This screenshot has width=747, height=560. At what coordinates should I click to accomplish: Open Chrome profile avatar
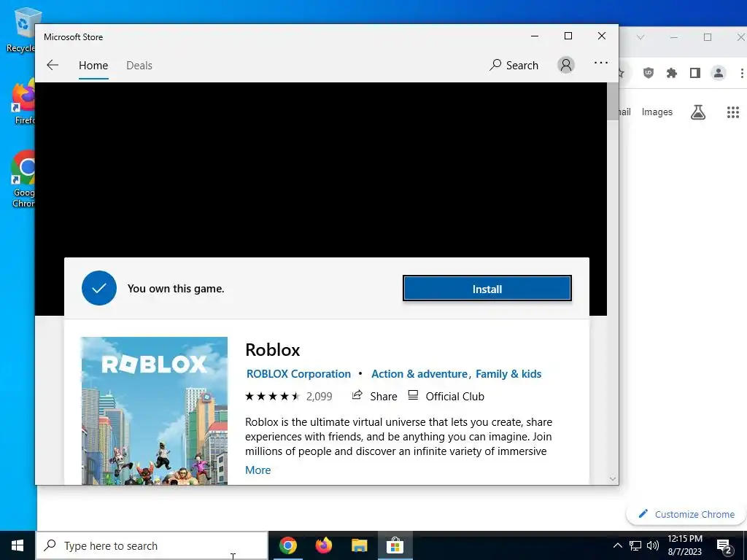point(718,73)
